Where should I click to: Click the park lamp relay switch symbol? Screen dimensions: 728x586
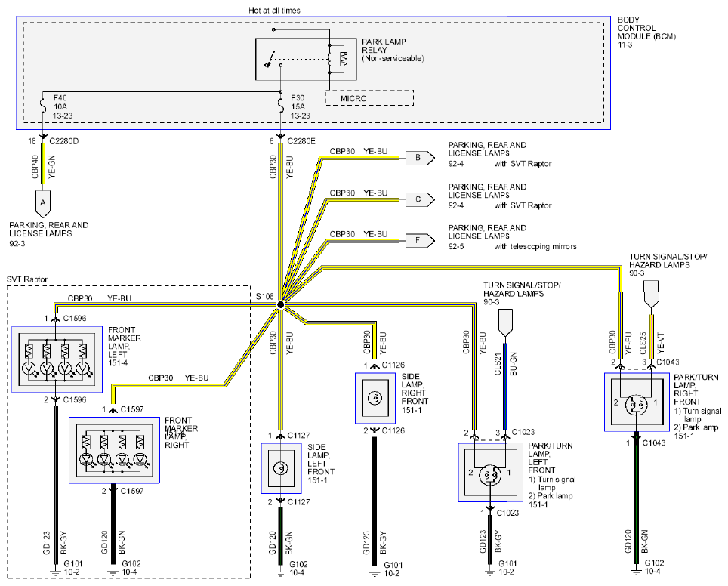pos(270,59)
